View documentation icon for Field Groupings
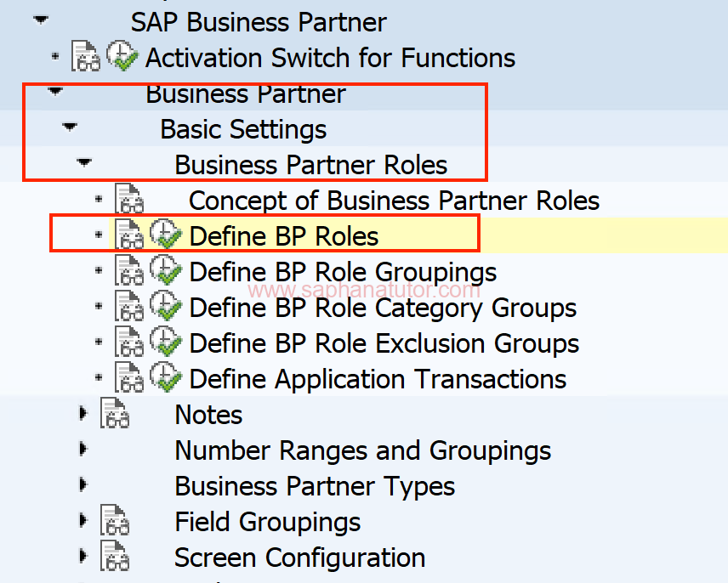 [115, 520]
